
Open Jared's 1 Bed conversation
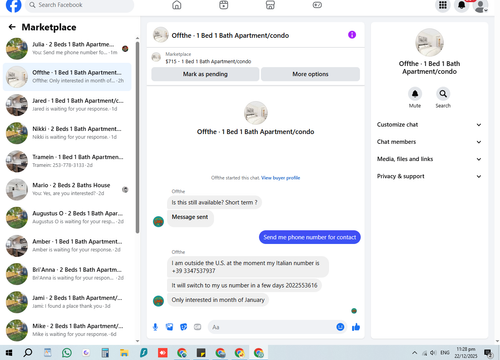67,105
